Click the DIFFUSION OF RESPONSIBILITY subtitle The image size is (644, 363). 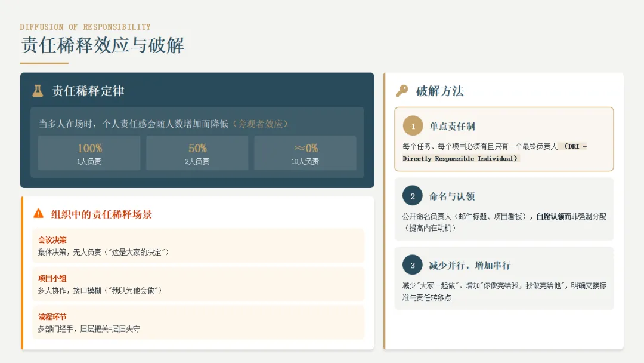[85, 27]
